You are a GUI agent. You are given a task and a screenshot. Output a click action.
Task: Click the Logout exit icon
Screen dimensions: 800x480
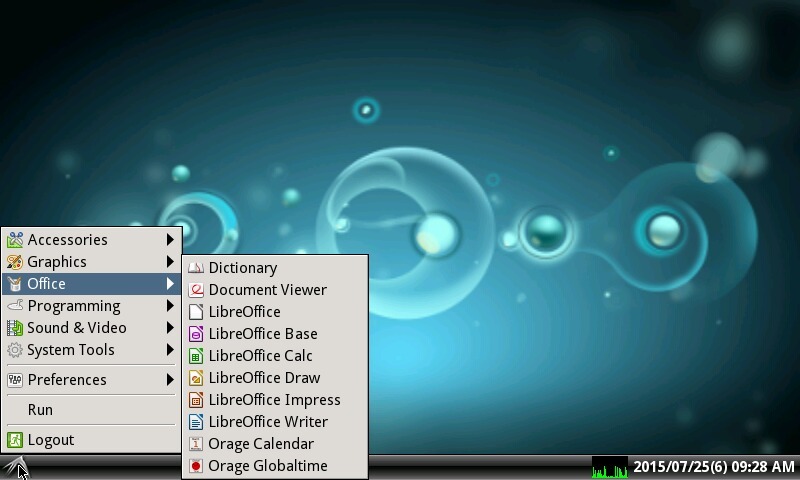(x=15, y=440)
